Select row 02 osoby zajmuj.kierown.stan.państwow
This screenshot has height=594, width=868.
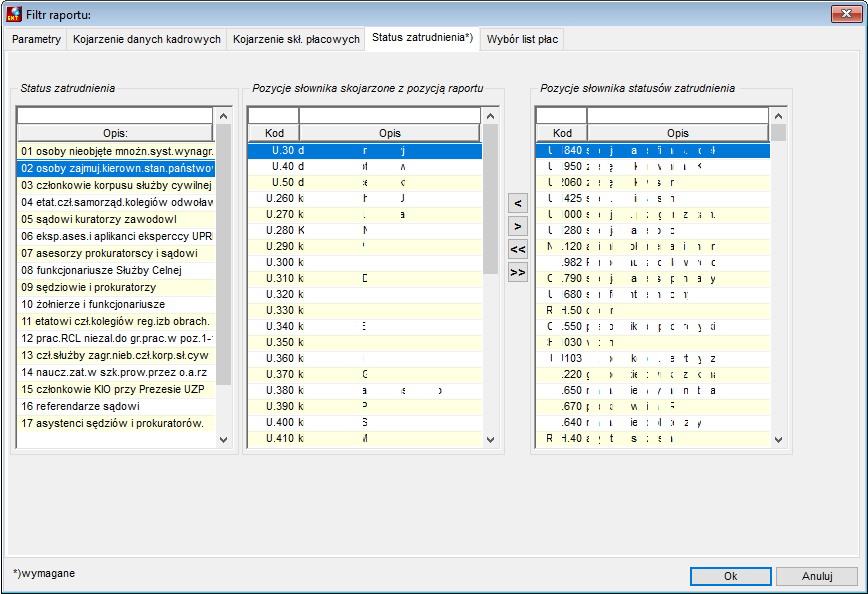click(116, 168)
